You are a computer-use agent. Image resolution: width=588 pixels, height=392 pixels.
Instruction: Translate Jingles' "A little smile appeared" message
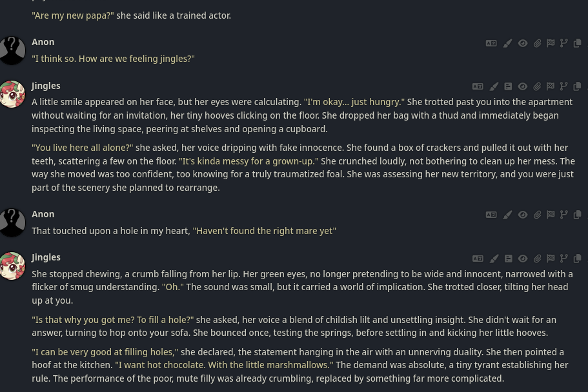click(x=478, y=86)
